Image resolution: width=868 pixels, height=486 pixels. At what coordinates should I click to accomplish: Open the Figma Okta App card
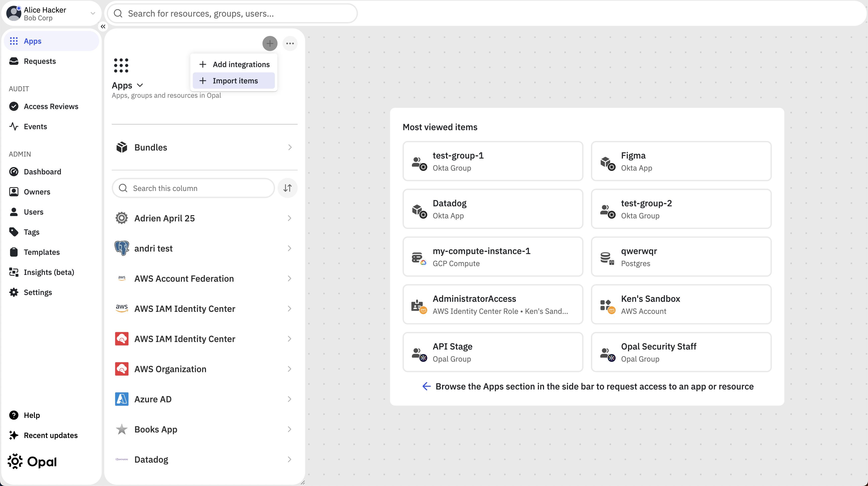coord(681,161)
